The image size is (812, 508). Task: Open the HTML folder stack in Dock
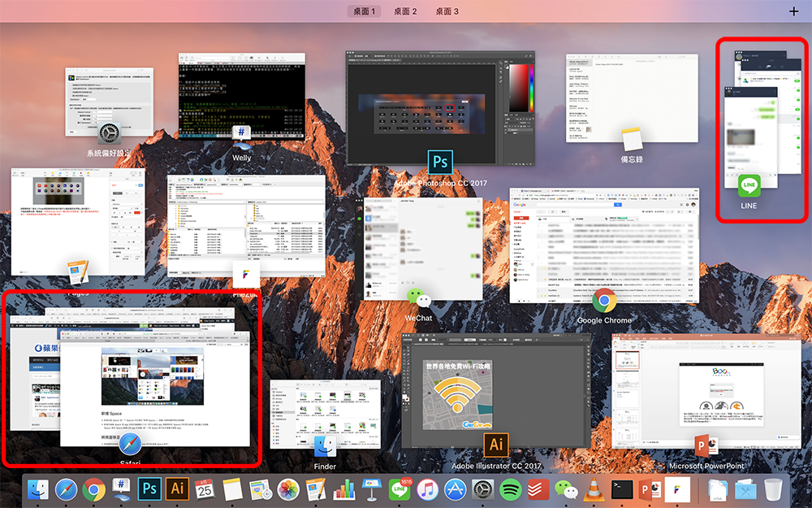718,489
